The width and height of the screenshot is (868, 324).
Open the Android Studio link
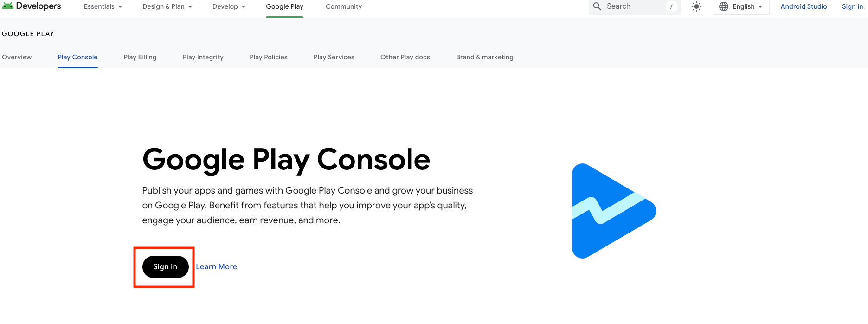pyautogui.click(x=804, y=6)
